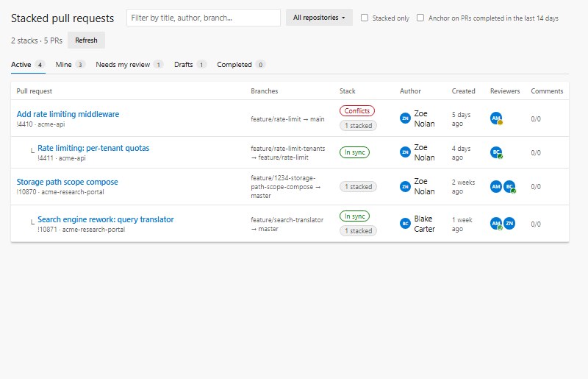This screenshot has width=588, height=379.
Task: Click the Comments column header
Action: tap(547, 91)
